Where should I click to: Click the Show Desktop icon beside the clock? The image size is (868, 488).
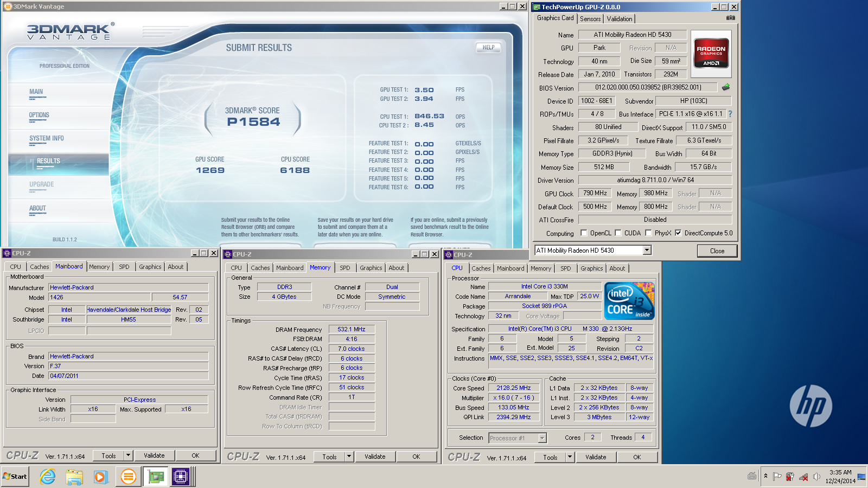click(x=861, y=477)
